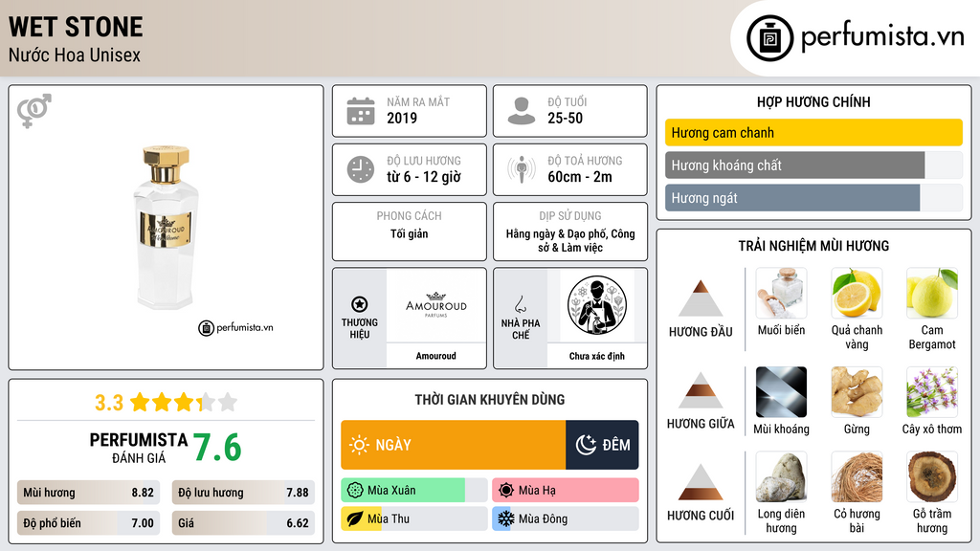Screen dimensions: 980x551
Task: Click the Amouroud Parfums brand logo
Action: [x=435, y=305]
